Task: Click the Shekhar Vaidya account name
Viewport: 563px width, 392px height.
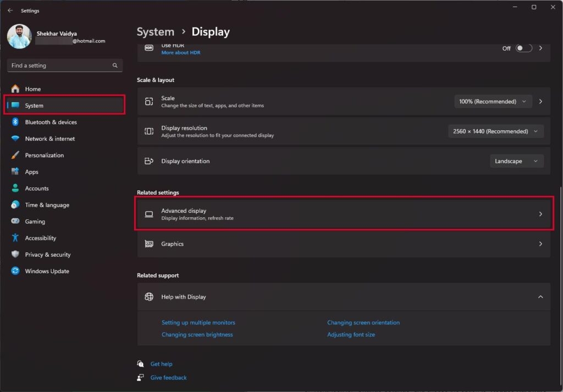Action: pos(57,34)
